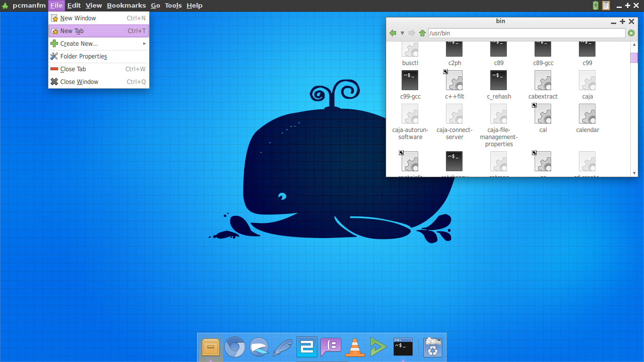Open the Tools menu in the menu bar
The height and width of the screenshot is (362, 644).
(173, 5)
